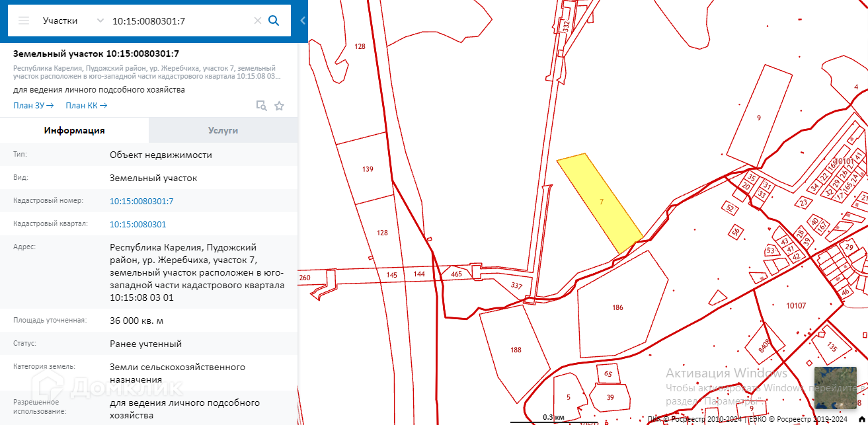This screenshot has height=425, width=868.
Task: Click parcel 465 on the map
Action: tap(456, 274)
